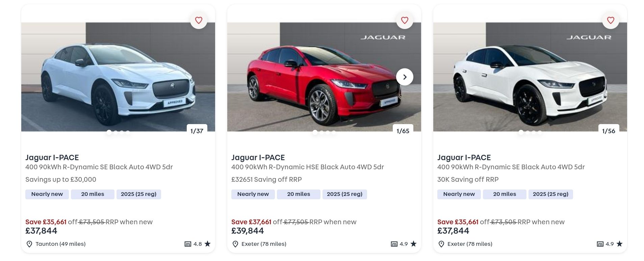The image size is (644, 261).
Task: Click the 1/56 photo counter
Action: pyautogui.click(x=609, y=131)
